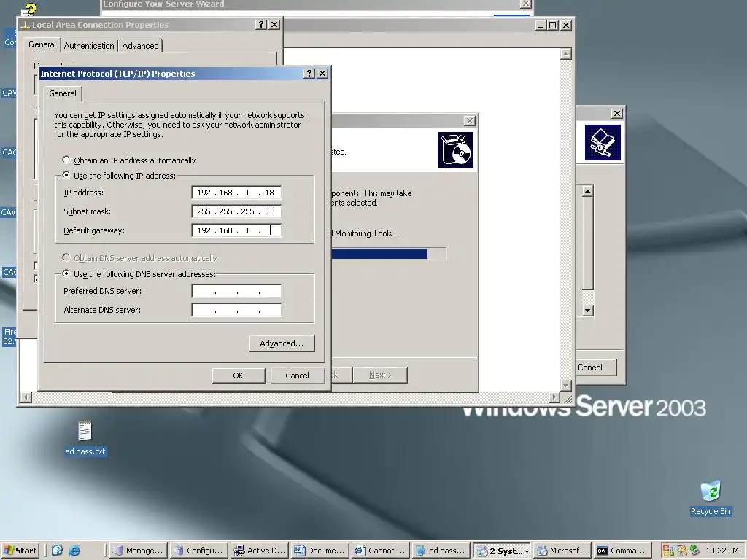The image size is (747, 560).
Task: Click scroll down arrow in rightmost dialog
Action: coord(588,311)
